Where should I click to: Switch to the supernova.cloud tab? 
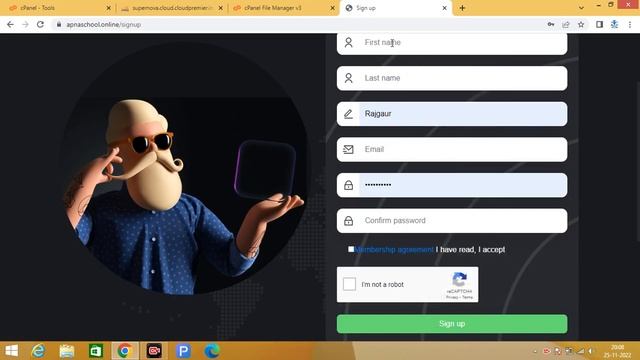click(x=171, y=8)
